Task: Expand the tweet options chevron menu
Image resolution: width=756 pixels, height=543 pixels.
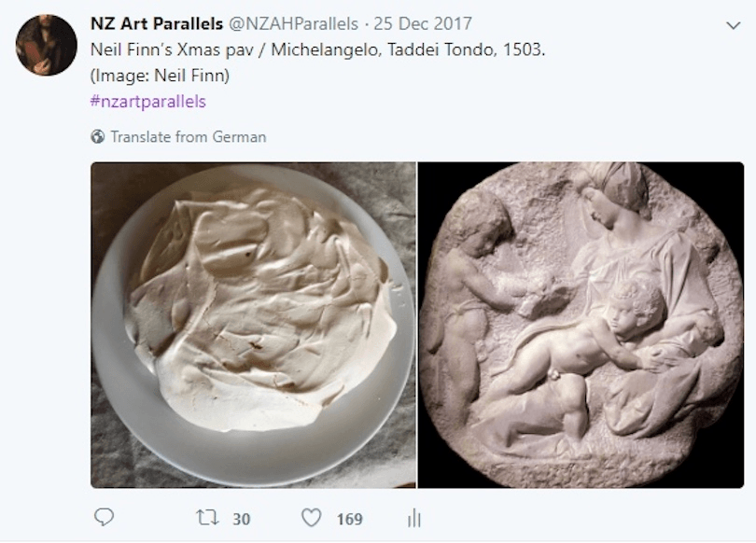Action: tap(731, 25)
